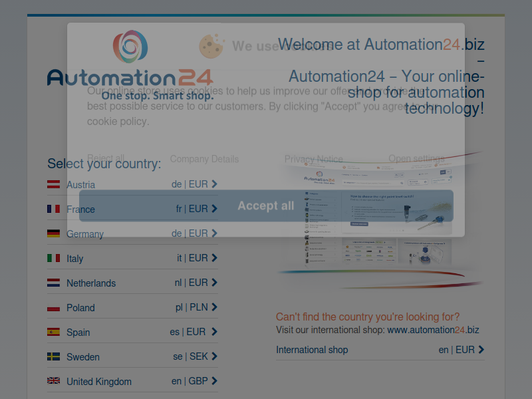Click the "pl | PLN" label
The height and width of the screenshot is (399, 532).
pyautogui.click(x=192, y=307)
